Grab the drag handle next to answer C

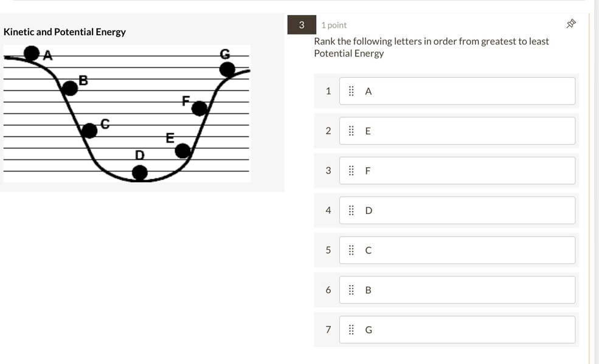pyautogui.click(x=351, y=250)
